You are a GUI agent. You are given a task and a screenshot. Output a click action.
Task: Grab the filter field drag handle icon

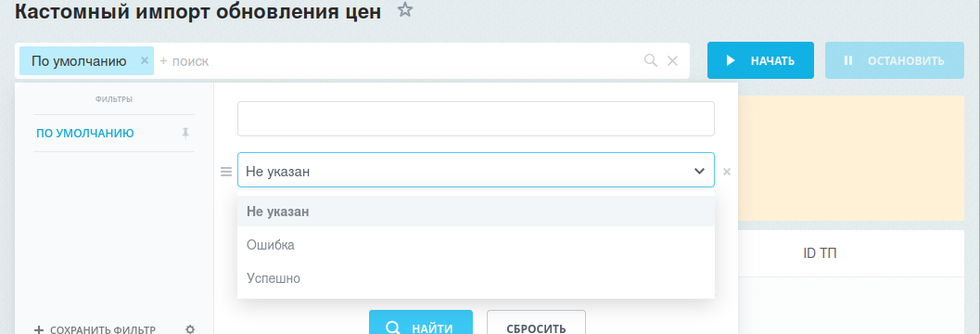(226, 171)
